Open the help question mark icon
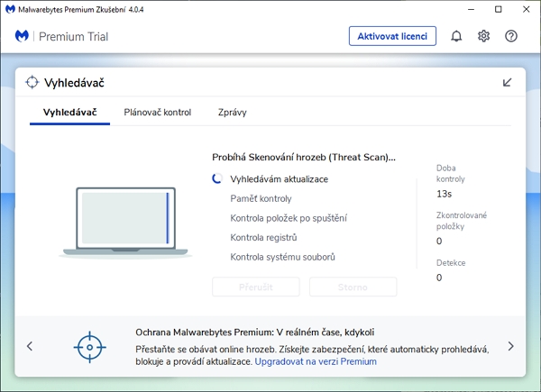This screenshot has width=541, height=392. coord(511,36)
